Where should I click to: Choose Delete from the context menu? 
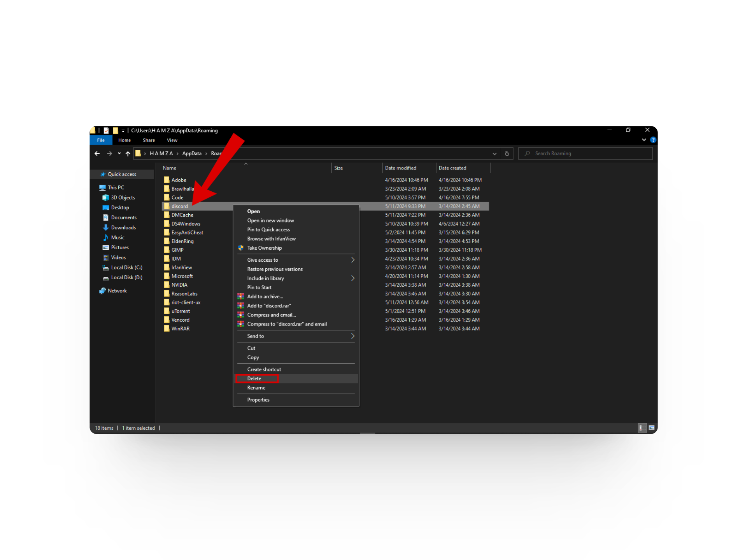tap(254, 379)
